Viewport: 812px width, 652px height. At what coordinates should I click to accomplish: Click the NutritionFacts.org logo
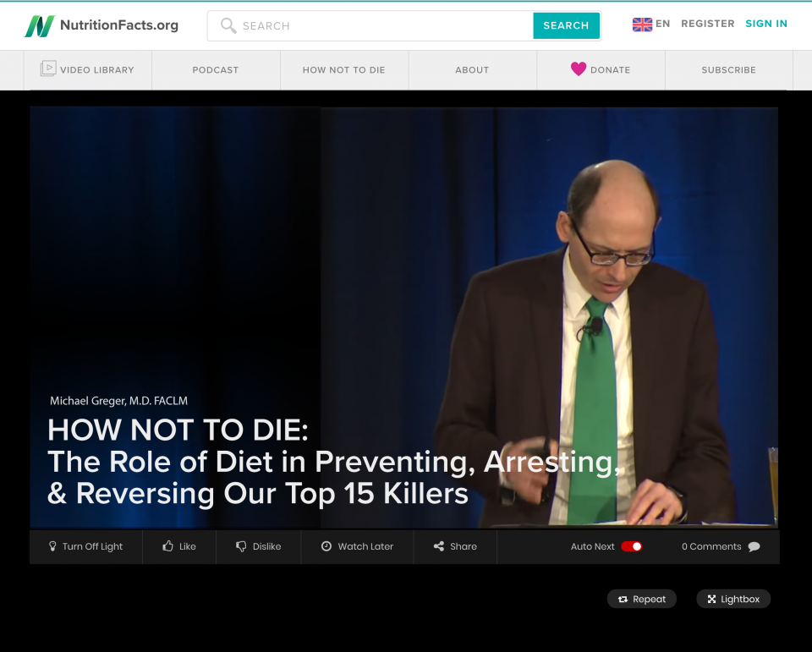pyautogui.click(x=101, y=25)
